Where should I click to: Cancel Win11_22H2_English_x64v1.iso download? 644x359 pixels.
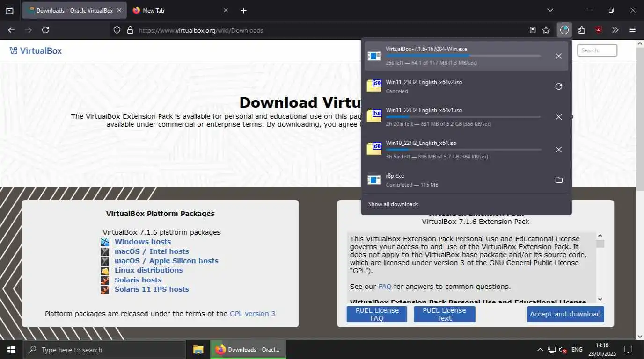click(x=558, y=117)
